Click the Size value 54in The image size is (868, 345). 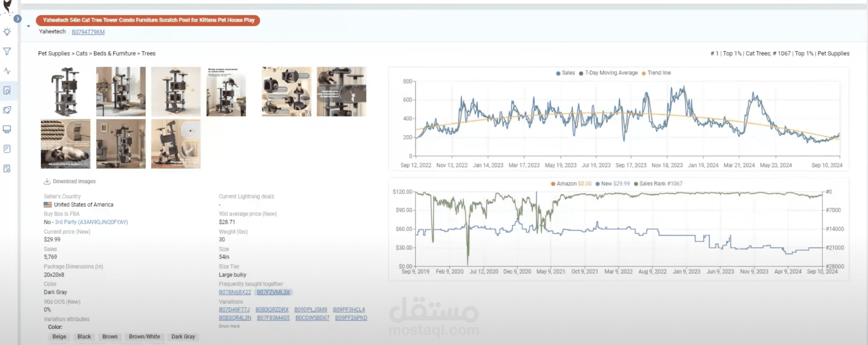(x=224, y=257)
